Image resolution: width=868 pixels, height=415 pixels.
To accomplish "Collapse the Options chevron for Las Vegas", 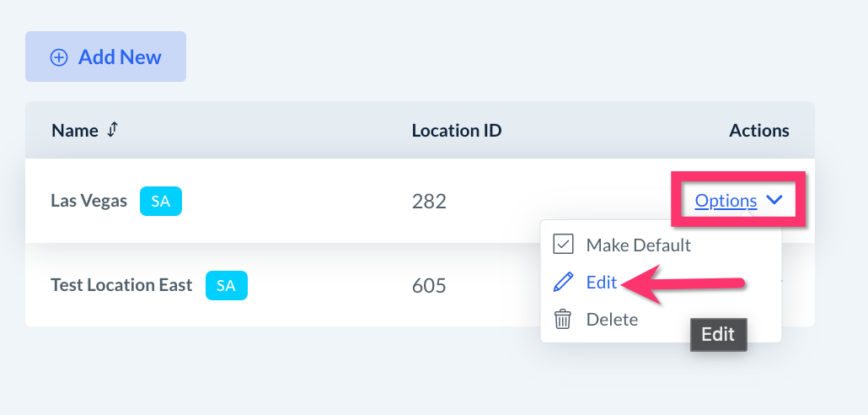I will tap(775, 201).
